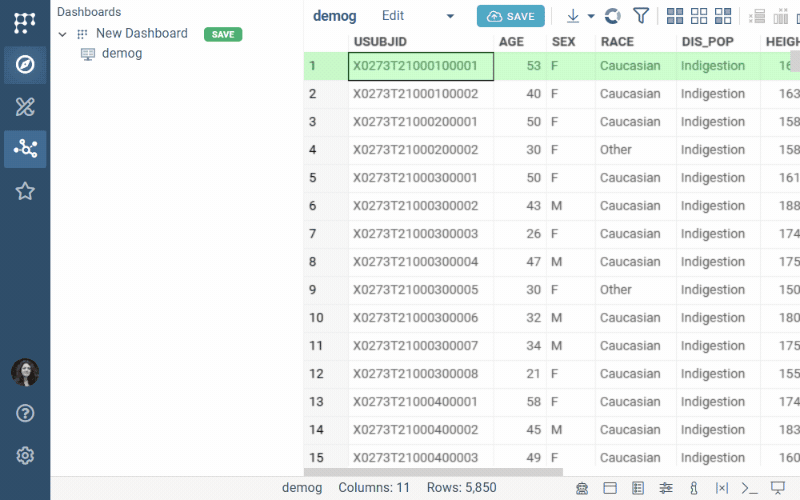The image size is (800, 500).
Task: Click the download arrow icon
Action: (573, 16)
